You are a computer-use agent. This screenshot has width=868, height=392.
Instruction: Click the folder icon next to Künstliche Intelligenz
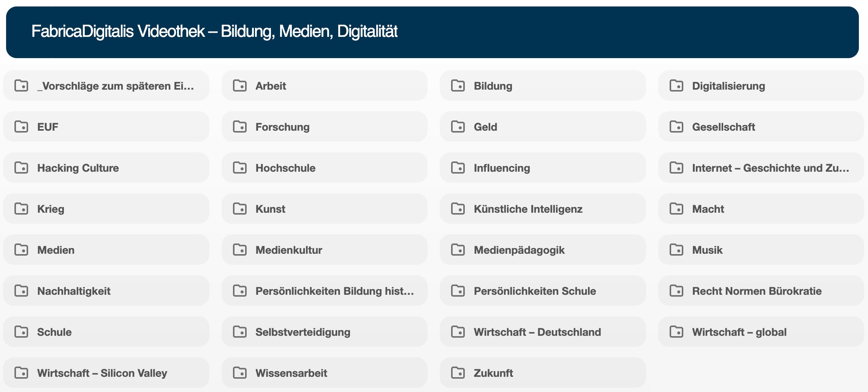[x=458, y=209]
